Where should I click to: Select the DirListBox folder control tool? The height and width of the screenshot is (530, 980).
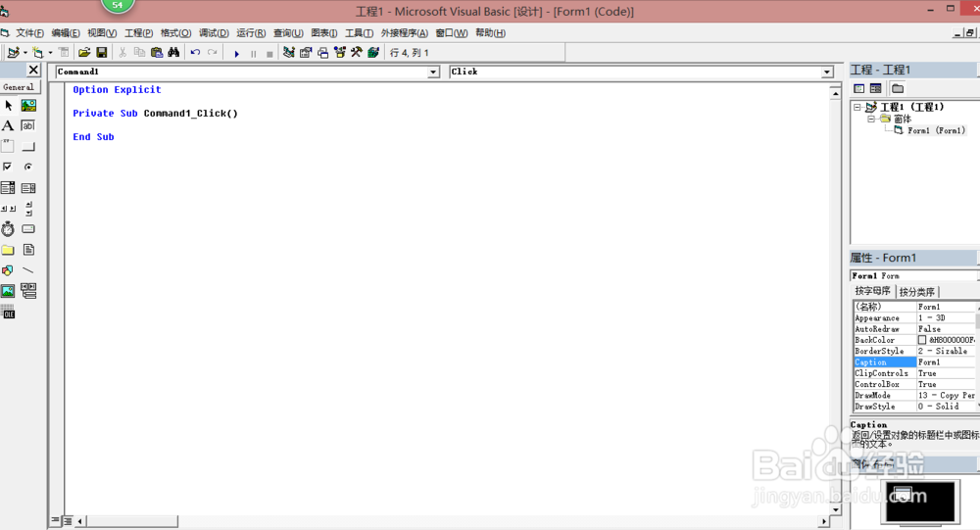click(8, 250)
